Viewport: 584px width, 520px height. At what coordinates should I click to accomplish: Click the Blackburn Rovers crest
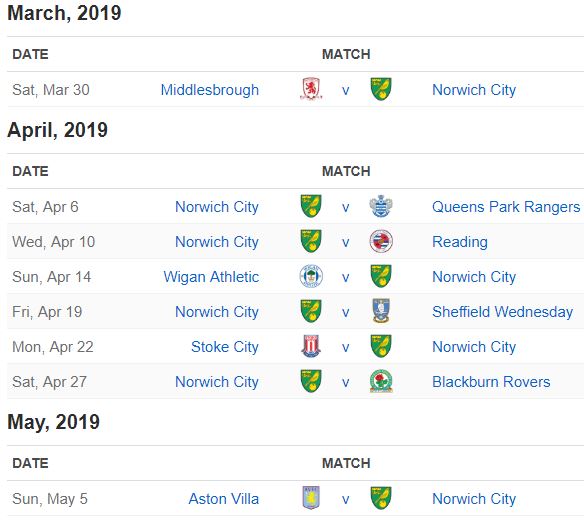pyautogui.click(x=381, y=381)
